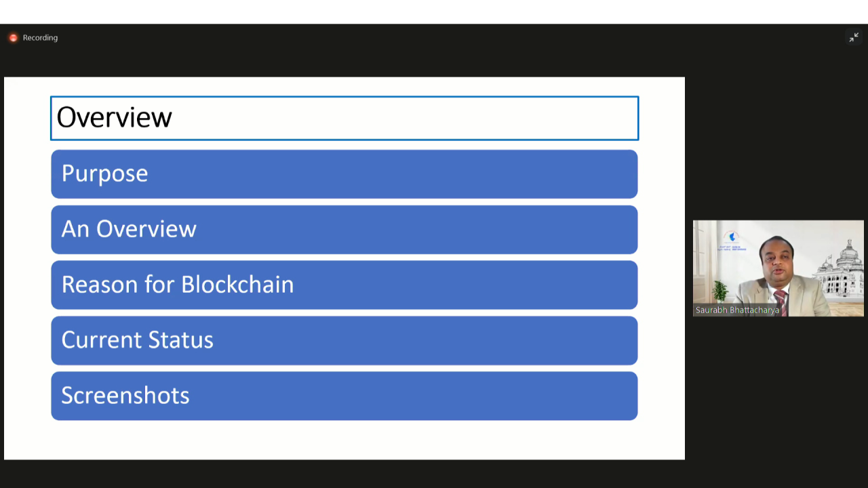Click the blue map logo in the video background
Screen dimensions: 868x488
click(x=732, y=237)
